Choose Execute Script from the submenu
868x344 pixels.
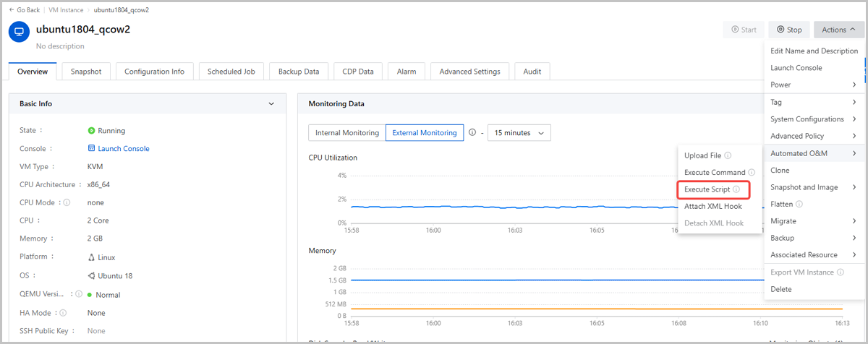click(x=707, y=189)
